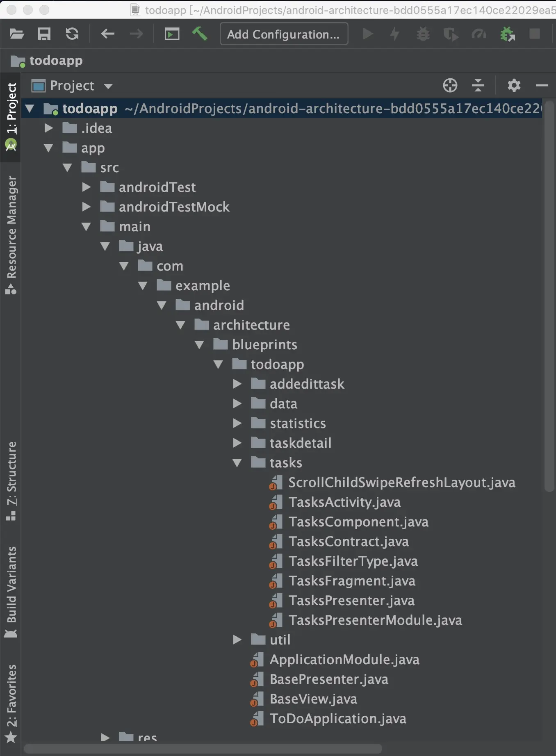556x756 pixels.
Task: Collapse the src folder
Action: [67, 168]
